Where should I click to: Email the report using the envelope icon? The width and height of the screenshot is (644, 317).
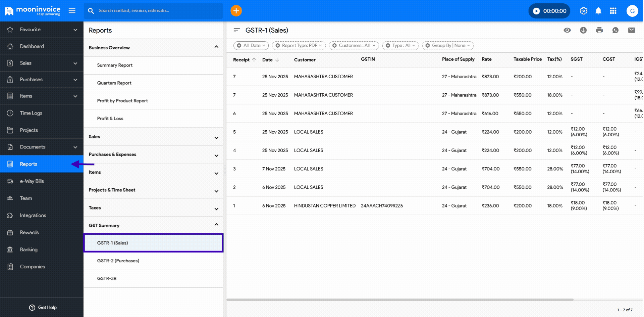point(632,30)
